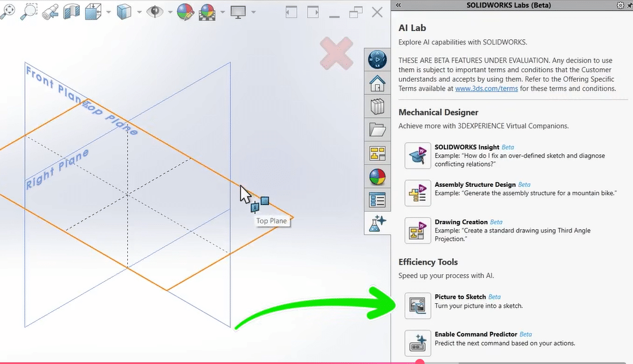Click the Assembly Structure Design icon

[418, 193]
